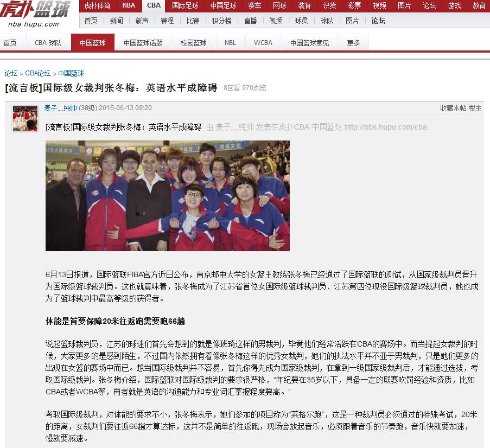This screenshot has width=490, height=448.
Task: Select the 中国篮球意见 tab
Action: click(310, 43)
